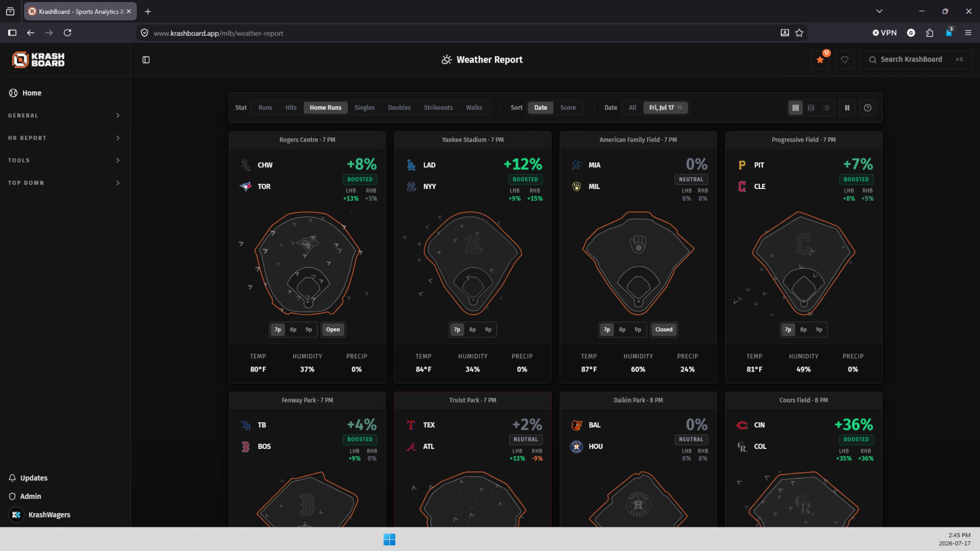Expand the TOP DOWN sidebar section
This screenshot has width=980, height=551.
tap(65, 183)
